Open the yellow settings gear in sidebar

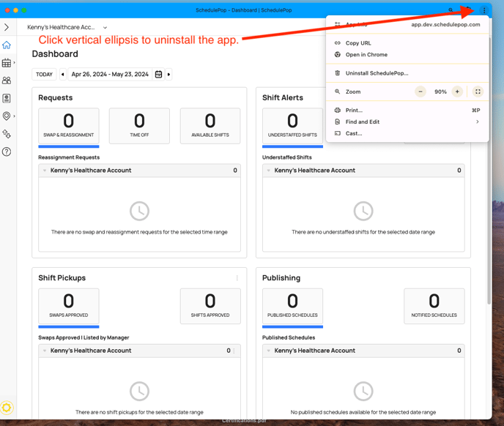7,408
